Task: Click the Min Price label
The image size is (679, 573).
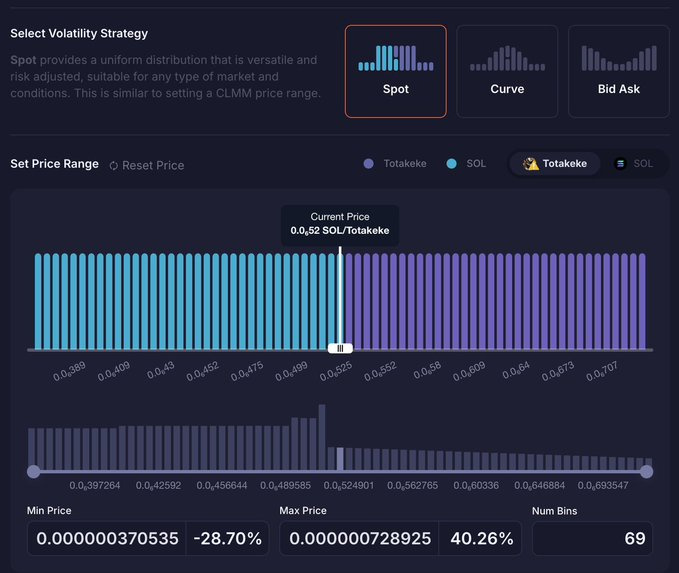Action: tap(49, 511)
